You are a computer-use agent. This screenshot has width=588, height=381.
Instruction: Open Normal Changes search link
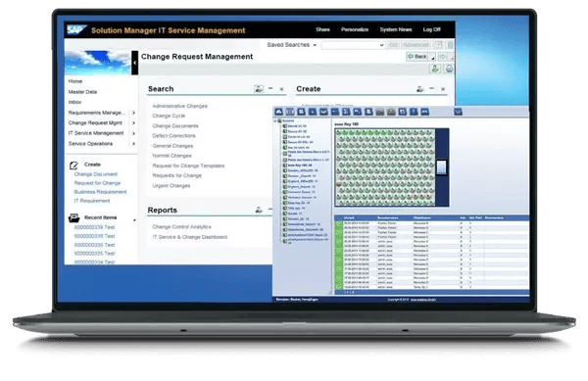coord(171,156)
